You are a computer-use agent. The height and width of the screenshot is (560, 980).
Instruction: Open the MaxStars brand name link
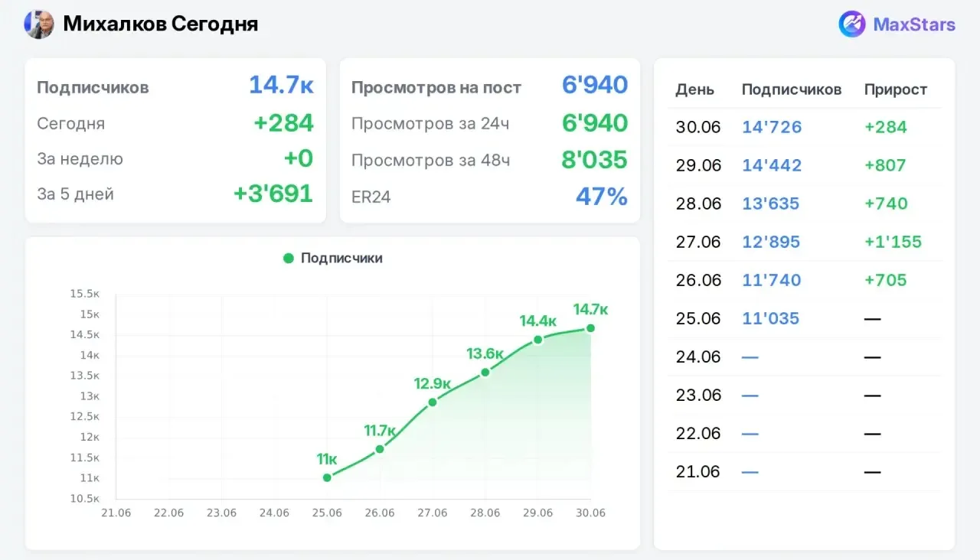(x=914, y=24)
